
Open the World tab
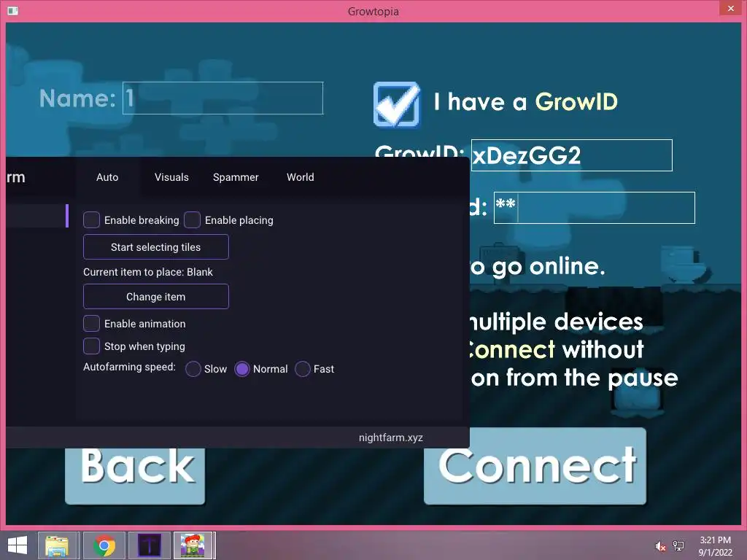[x=300, y=177]
